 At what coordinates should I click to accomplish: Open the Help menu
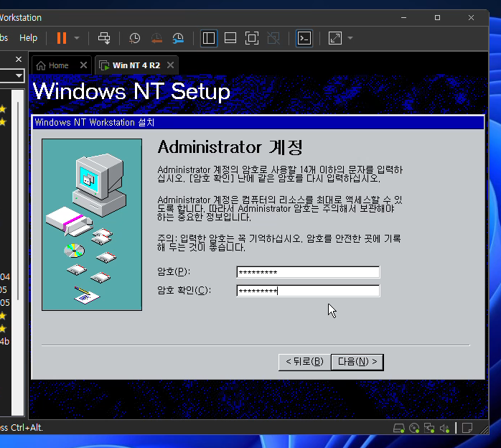click(x=28, y=38)
